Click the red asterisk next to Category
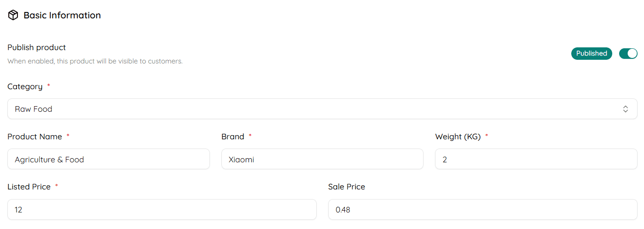This screenshot has height=229, width=644. click(49, 86)
